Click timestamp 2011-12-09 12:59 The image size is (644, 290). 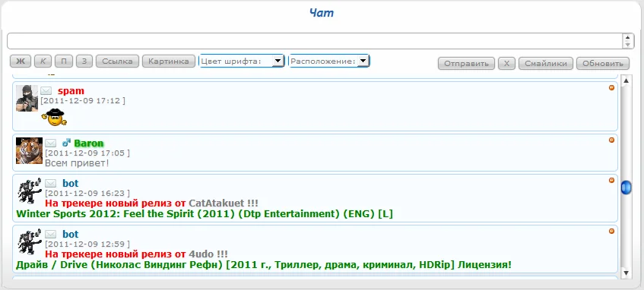click(x=87, y=244)
